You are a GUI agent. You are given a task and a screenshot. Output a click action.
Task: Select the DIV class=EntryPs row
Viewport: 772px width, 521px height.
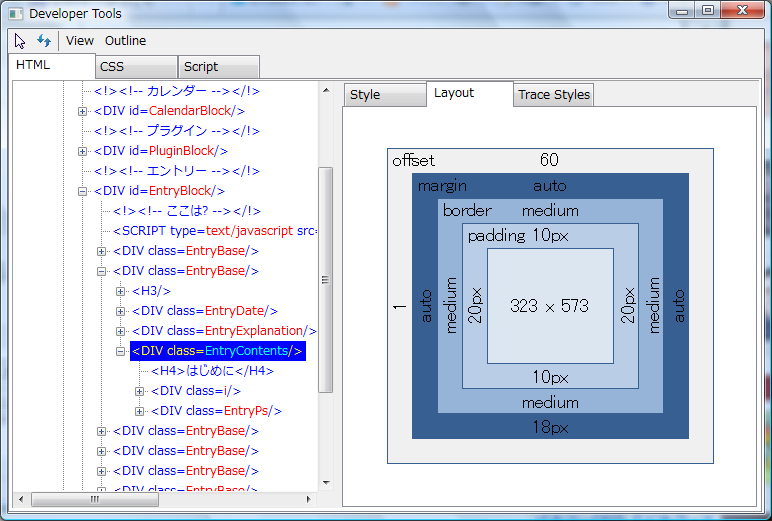216,411
